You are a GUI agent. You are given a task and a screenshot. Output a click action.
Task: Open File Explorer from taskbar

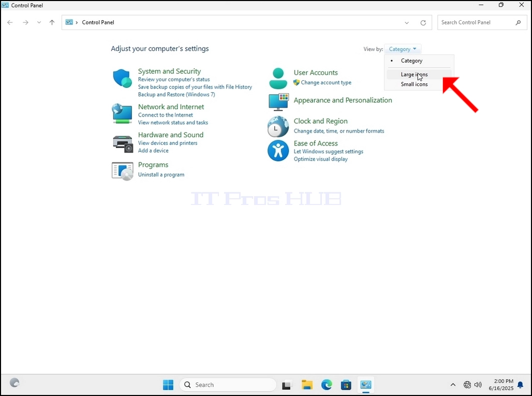[307, 385]
